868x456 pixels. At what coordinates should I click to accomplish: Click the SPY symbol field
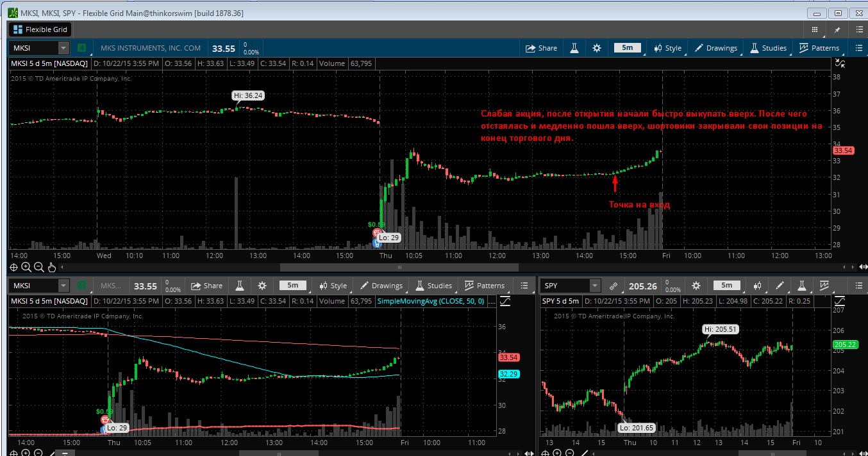click(564, 286)
